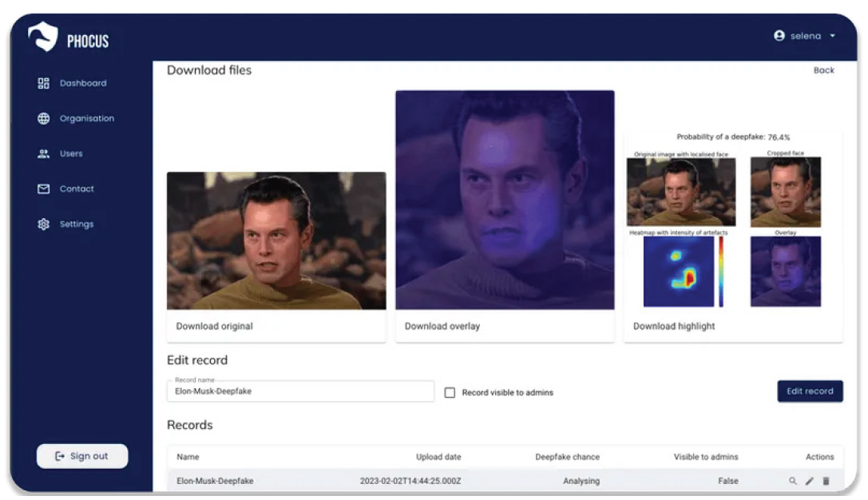Click the Record name input field
The image size is (868, 500).
click(x=300, y=391)
